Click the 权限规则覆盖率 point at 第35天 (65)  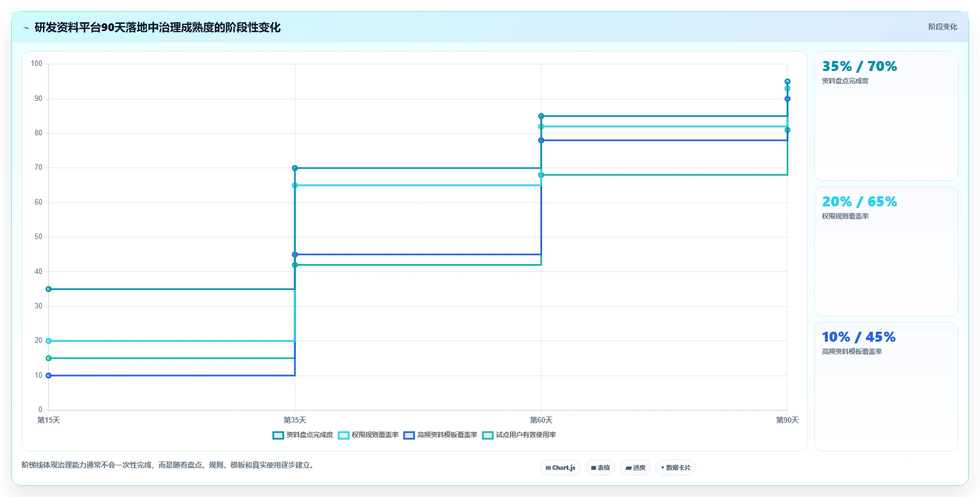point(295,185)
